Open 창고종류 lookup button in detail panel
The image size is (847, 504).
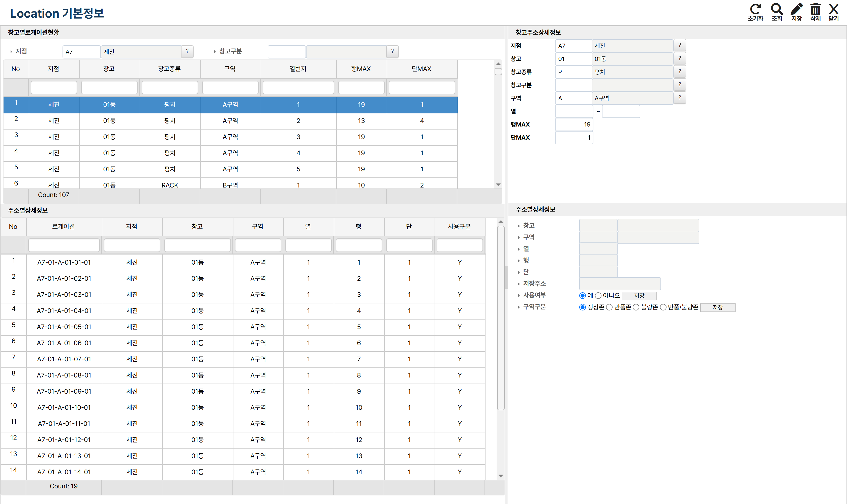(680, 71)
